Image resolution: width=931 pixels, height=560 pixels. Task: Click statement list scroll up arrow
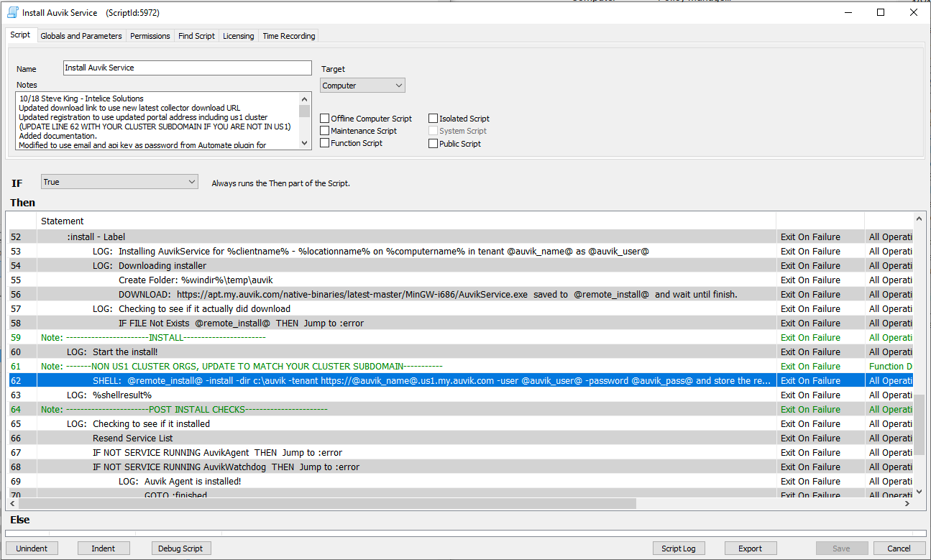tap(919, 218)
